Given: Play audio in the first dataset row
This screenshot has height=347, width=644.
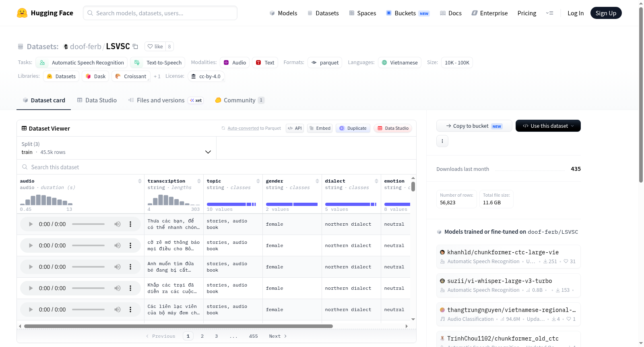Looking at the screenshot, I should click(31, 224).
